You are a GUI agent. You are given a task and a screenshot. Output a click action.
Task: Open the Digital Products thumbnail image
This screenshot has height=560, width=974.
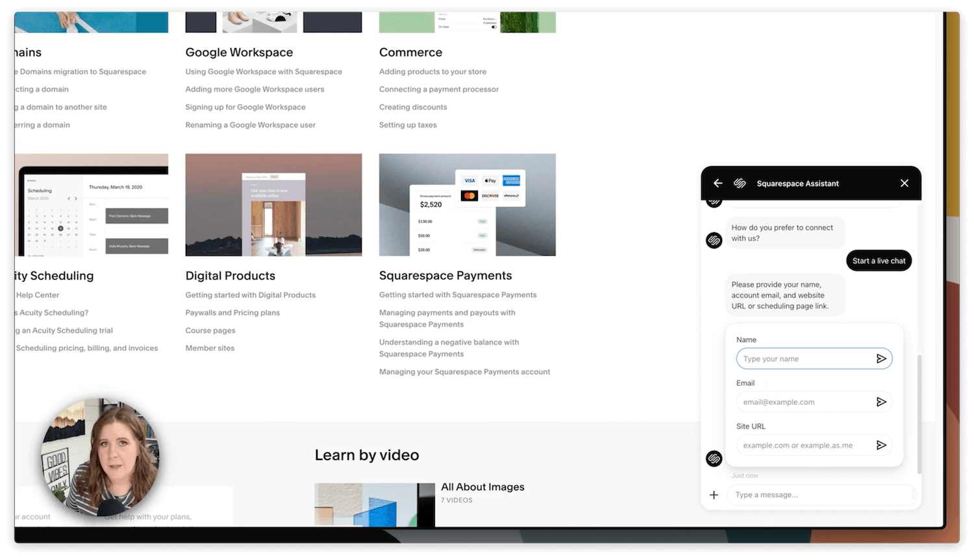click(273, 205)
